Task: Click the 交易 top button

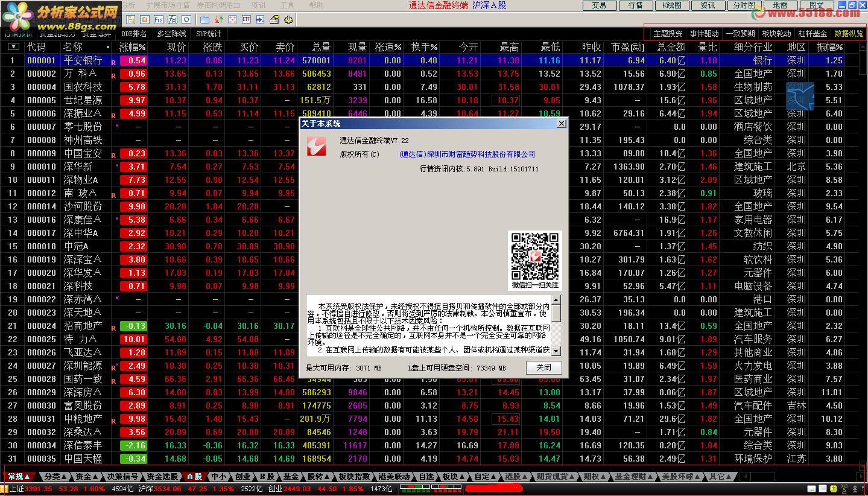Action: point(599,5)
